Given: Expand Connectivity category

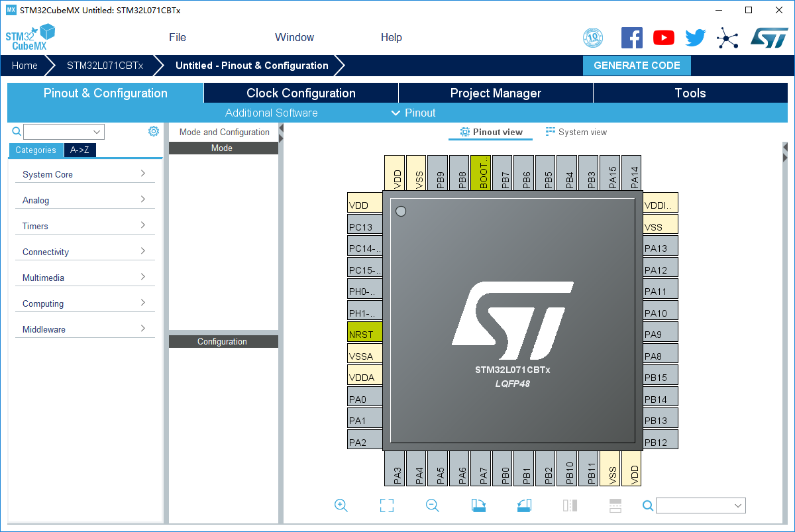Looking at the screenshot, I should [x=85, y=252].
